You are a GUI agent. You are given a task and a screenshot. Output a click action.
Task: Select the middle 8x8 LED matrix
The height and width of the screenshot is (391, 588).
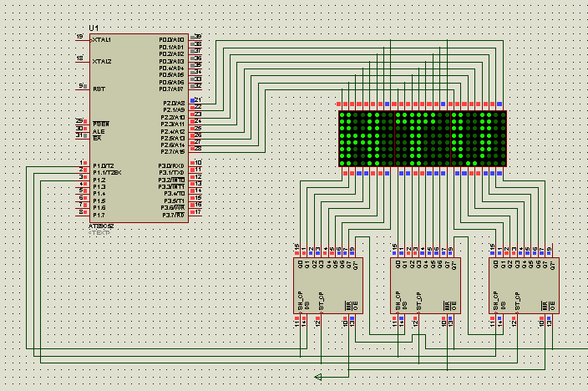[x=422, y=138]
